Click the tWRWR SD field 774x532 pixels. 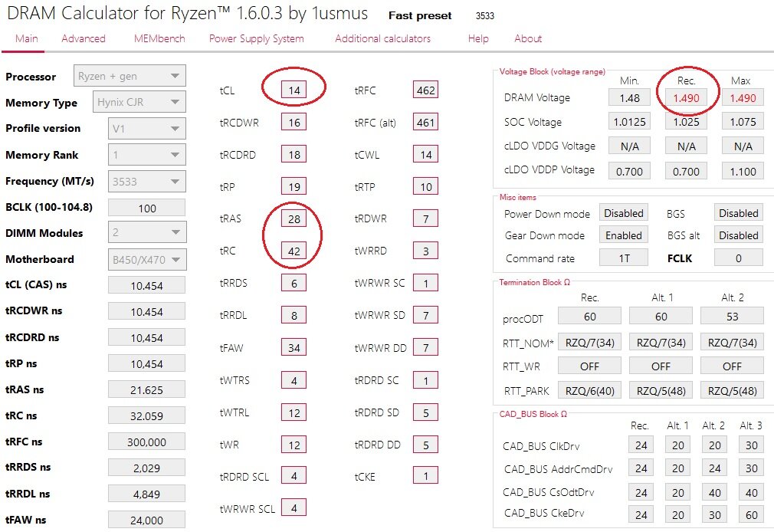point(425,315)
